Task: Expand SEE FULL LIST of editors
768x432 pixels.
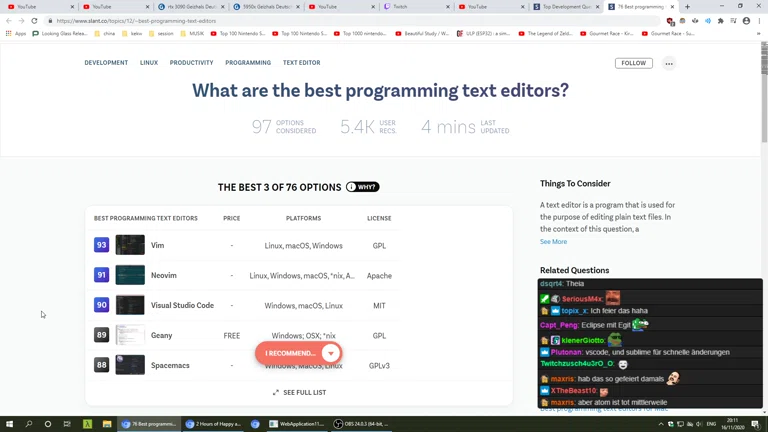Action: (299, 392)
